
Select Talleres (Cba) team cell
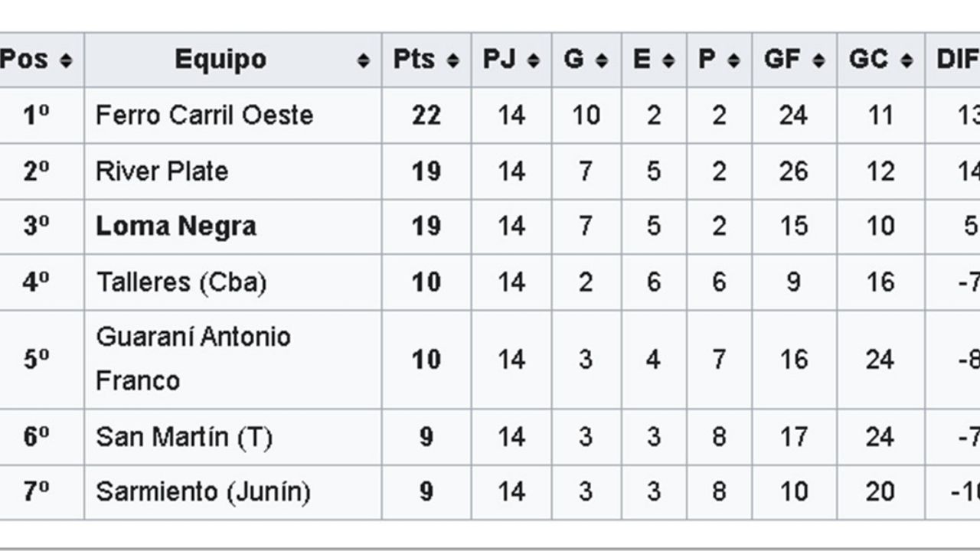point(181,282)
